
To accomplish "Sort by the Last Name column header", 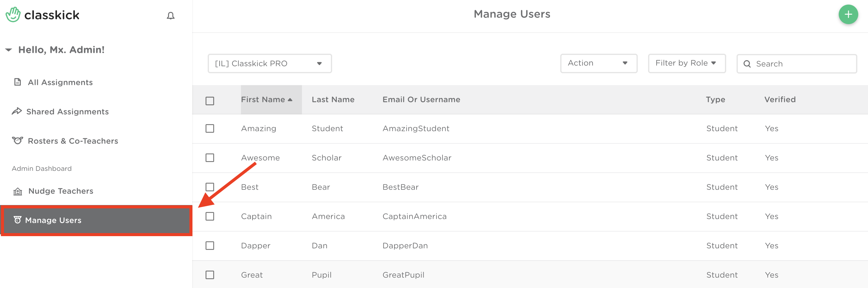I will pyautogui.click(x=333, y=99).
